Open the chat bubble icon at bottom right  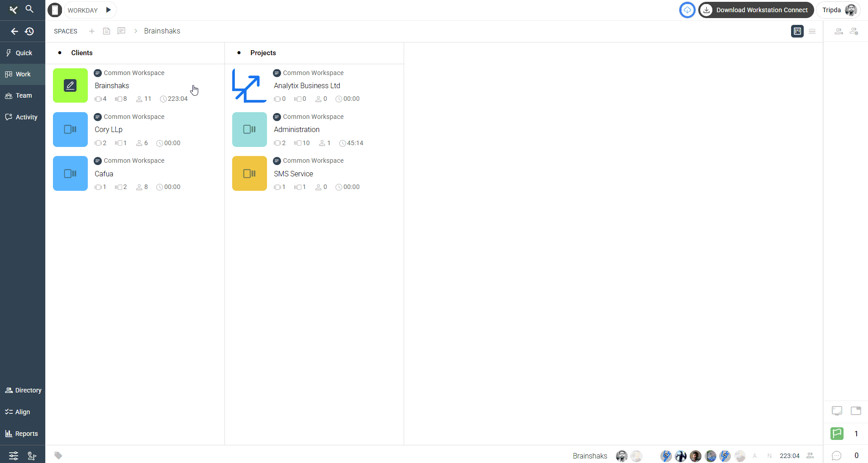pyautogui.click(x=836, y=455)
